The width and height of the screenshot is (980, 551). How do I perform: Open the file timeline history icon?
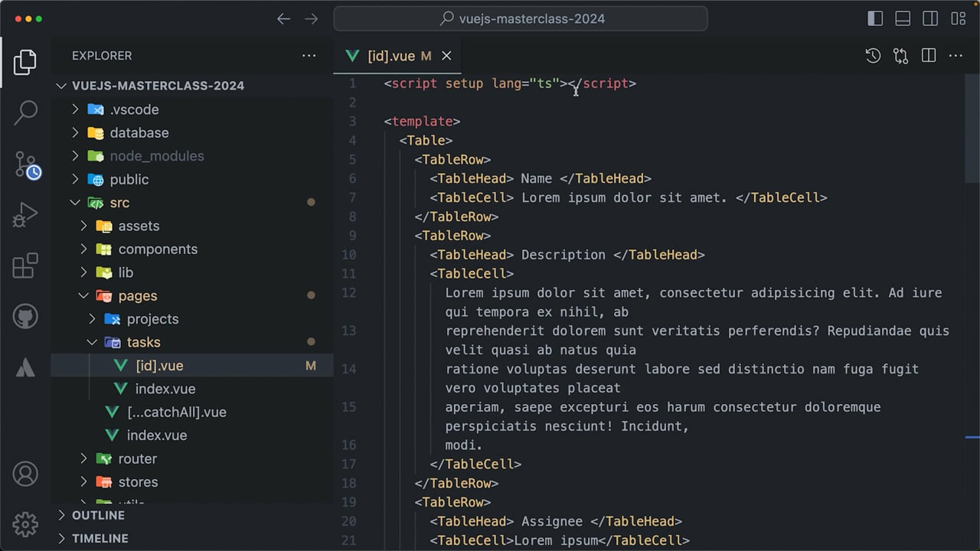[x=873, y=55]
